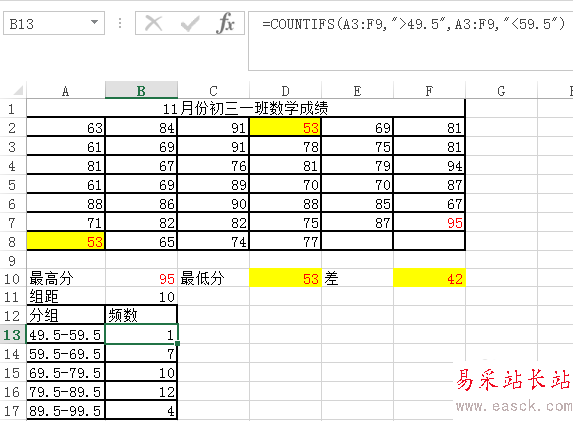This screenshot has height=421, width=573.
Task: Click frequency value 1 in B13
Action: point(141,334)
